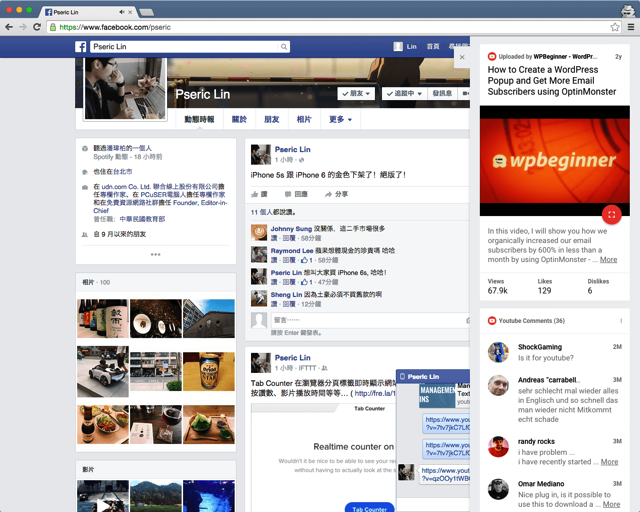The image size is (640, 512).
Task: Click the like thumb icon on iPhone post
Action: pyautogui.click(x=255, y=194)
